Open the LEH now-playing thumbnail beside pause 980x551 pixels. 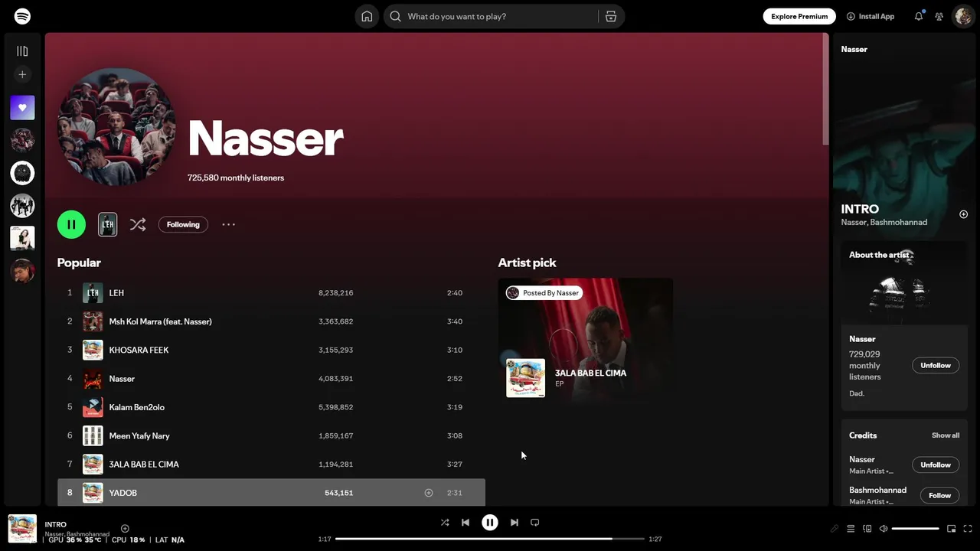click(107, 224)
